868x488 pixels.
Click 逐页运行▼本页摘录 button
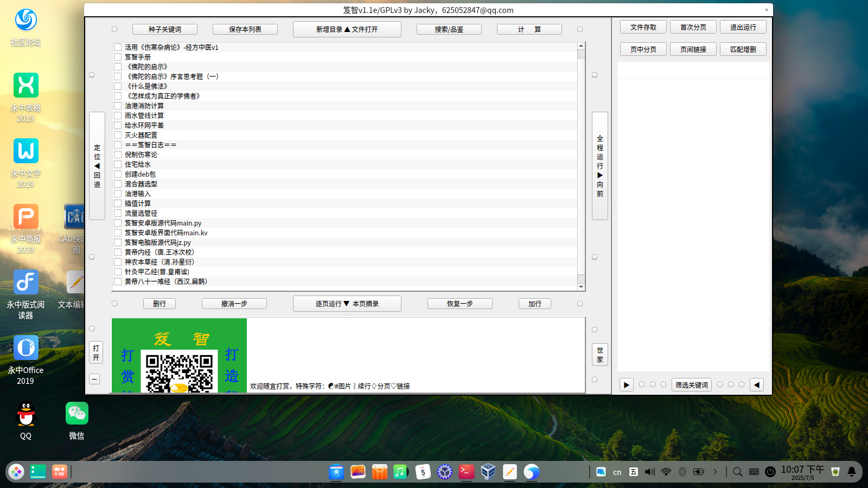tap(347, 304)
